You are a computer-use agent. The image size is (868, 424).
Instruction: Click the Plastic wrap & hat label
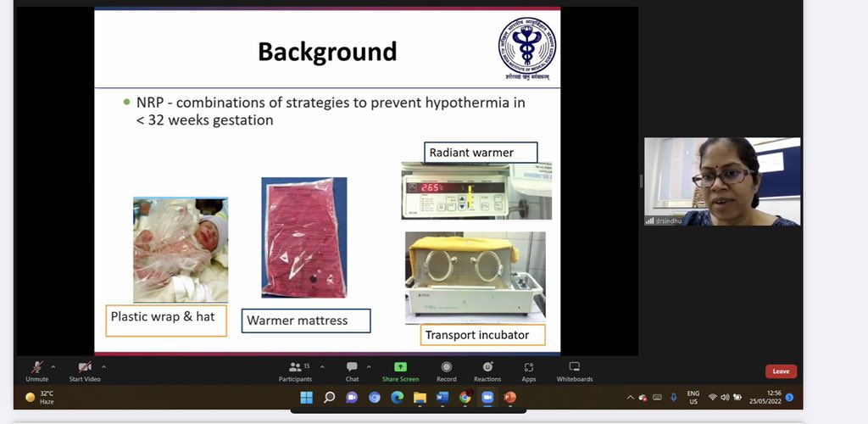tap(166, 321)
